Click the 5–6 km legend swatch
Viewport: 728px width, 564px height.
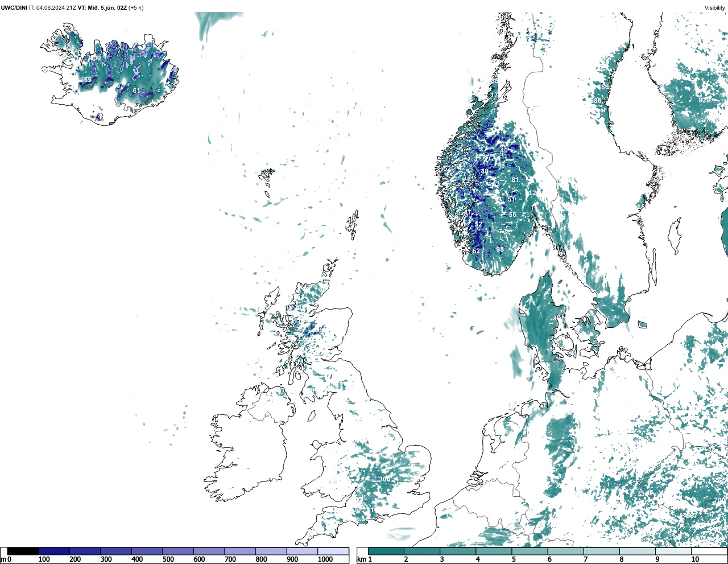(x=530, y=551)
